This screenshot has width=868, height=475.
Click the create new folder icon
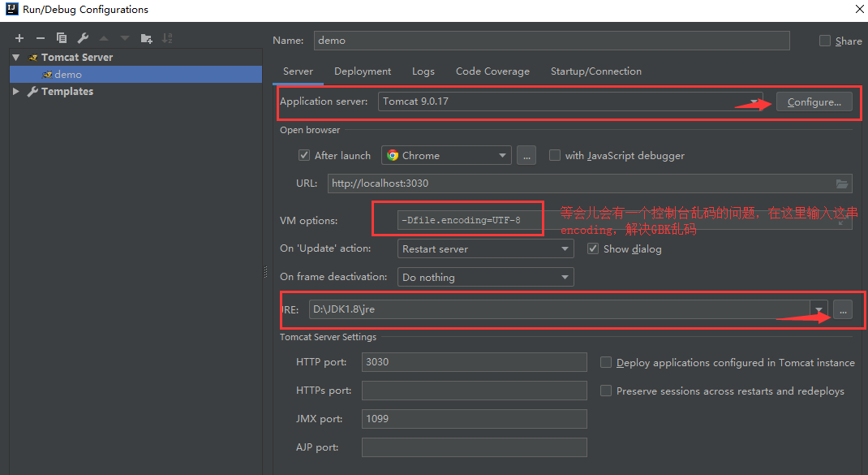pos(145,37)
